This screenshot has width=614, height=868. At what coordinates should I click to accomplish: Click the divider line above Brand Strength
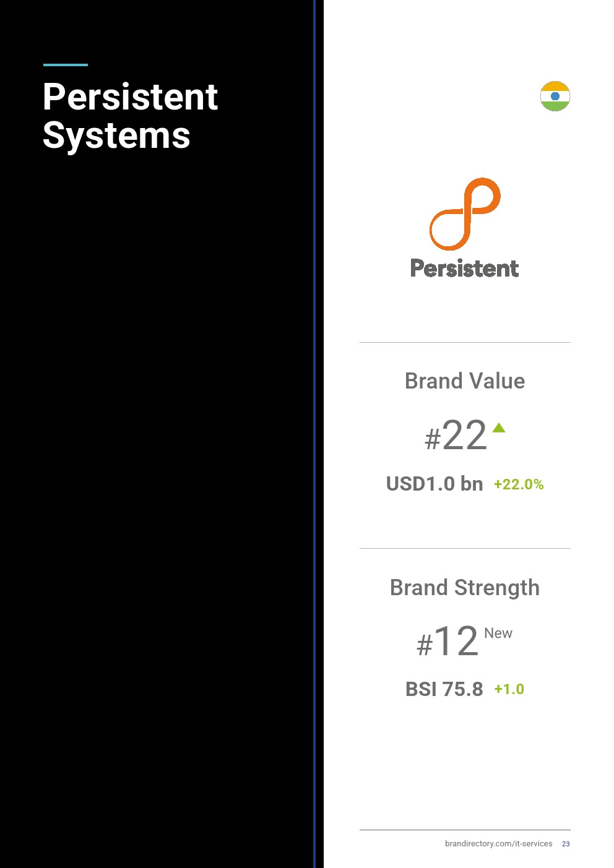pos(465,548)
